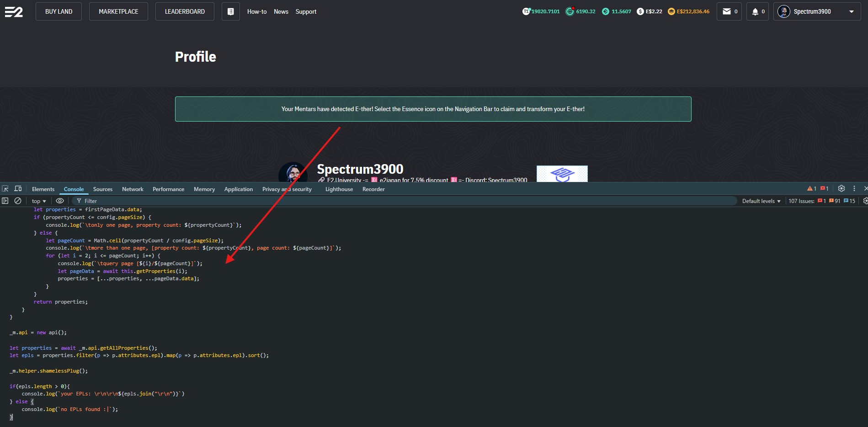The width and height of the screenshot is (868, 427).
Task: Toggle the live expression eye icon
Action: [60, 201]
